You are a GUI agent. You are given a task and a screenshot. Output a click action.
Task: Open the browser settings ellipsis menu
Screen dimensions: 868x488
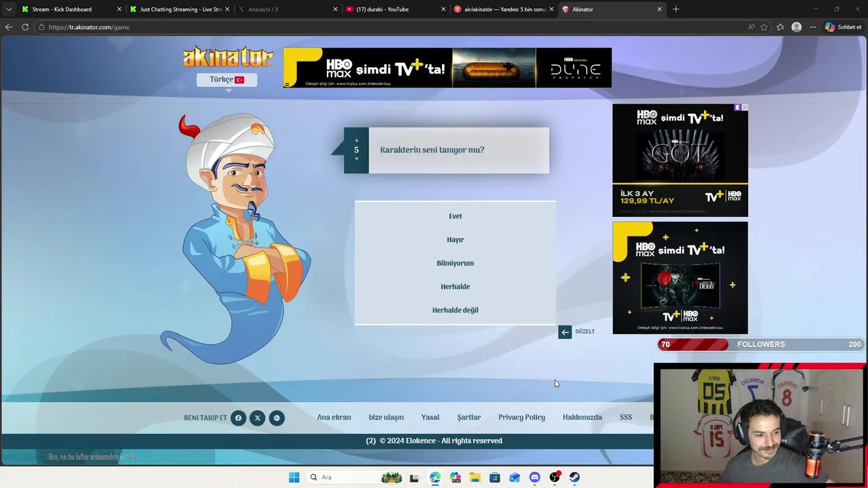812,27
